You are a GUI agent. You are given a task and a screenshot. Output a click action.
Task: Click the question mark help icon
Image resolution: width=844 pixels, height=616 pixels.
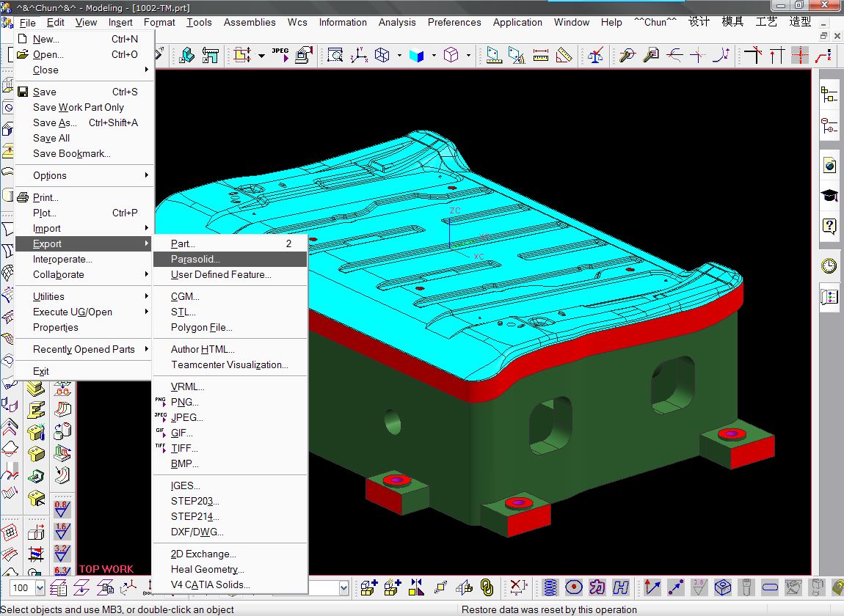(829, 226)
